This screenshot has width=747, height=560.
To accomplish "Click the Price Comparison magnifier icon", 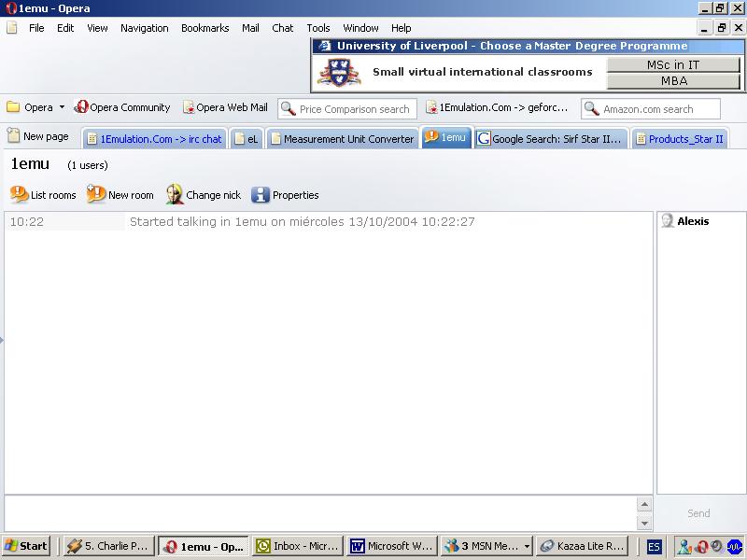I will click(289, 108).
